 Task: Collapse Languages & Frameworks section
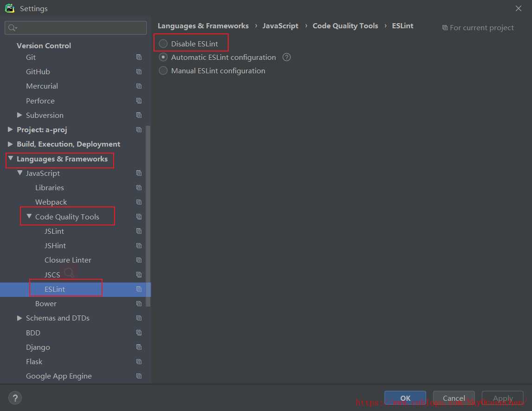pos(10,159)
